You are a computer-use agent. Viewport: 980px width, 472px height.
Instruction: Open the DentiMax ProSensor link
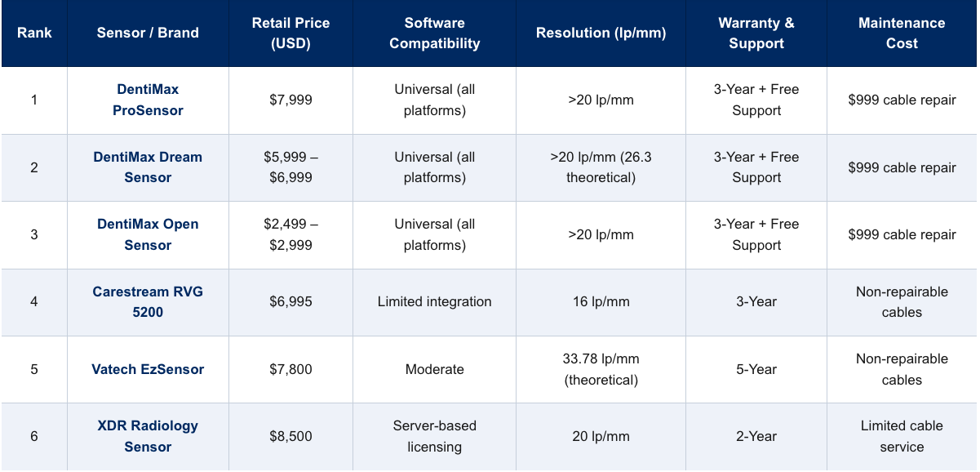click(x=148, y=100)
